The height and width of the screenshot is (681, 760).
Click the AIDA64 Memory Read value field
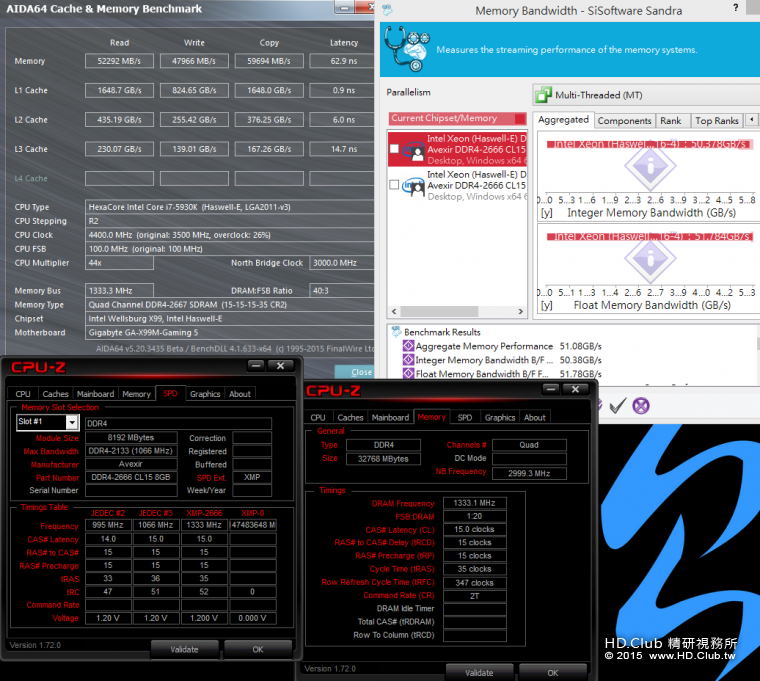click(119, 61)
